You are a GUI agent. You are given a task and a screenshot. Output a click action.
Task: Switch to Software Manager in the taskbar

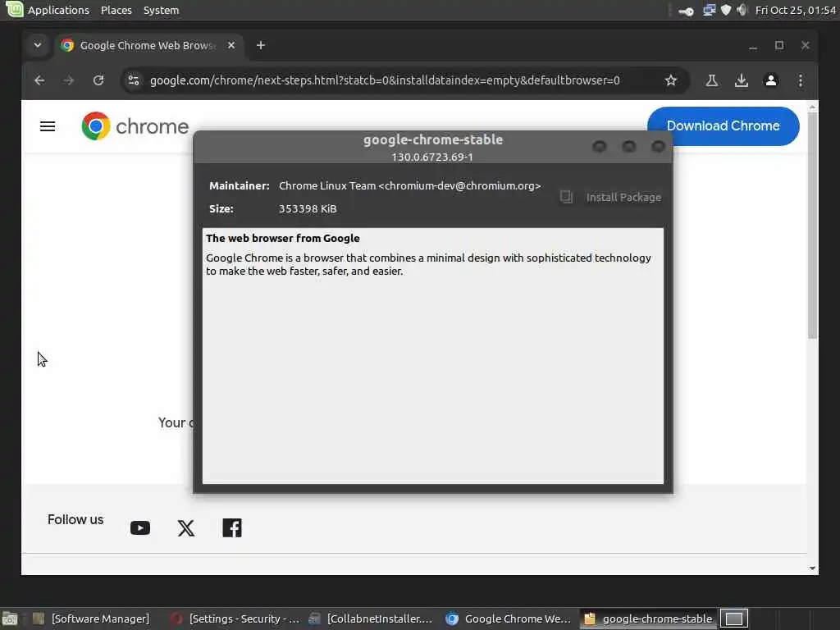click(91, 619)
